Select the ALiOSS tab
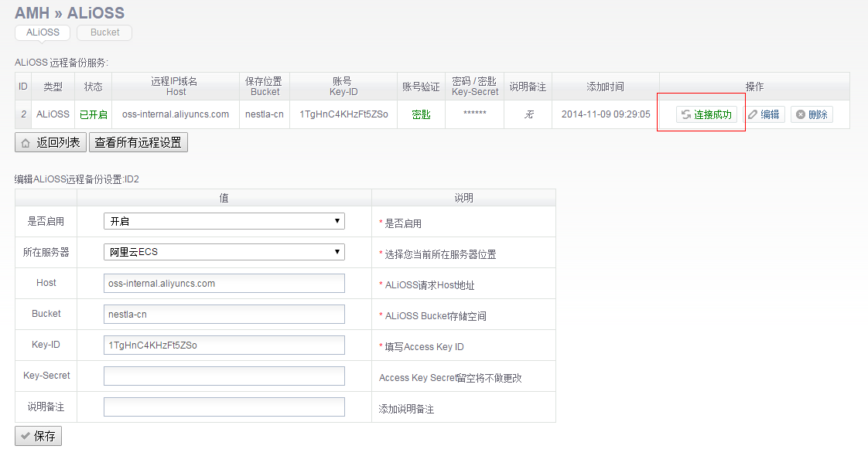 [43, 32]
